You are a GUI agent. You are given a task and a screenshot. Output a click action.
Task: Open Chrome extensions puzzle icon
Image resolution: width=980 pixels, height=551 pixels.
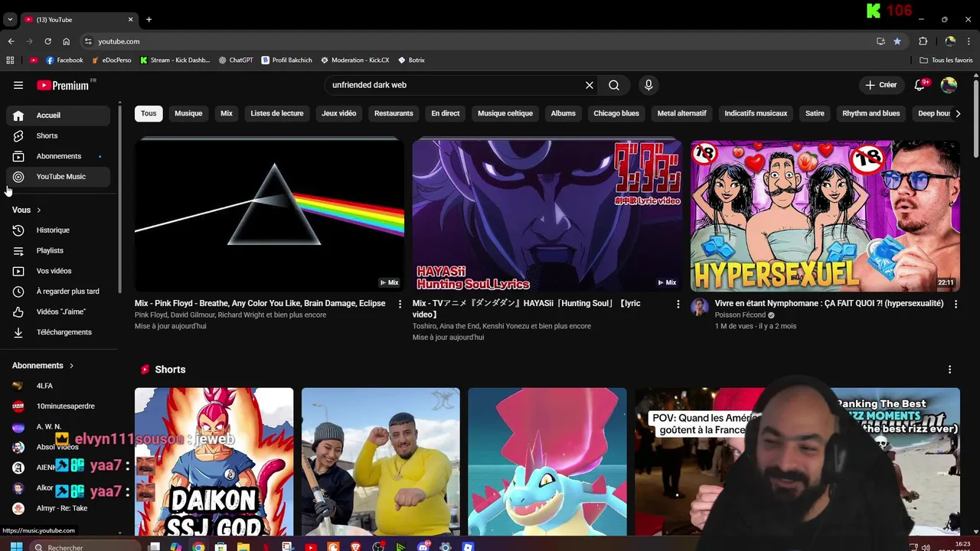tap(923, 41)
